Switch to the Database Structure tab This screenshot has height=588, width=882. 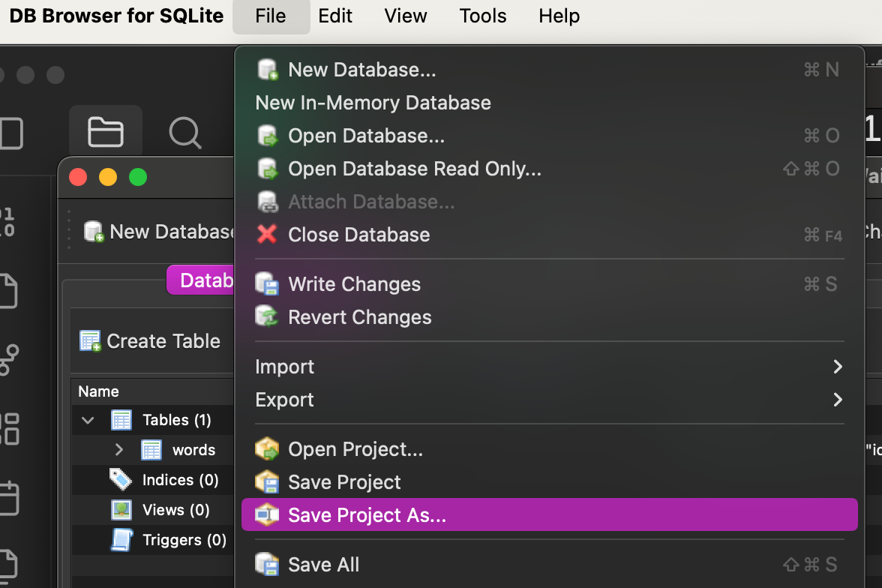tap(201, 280)
